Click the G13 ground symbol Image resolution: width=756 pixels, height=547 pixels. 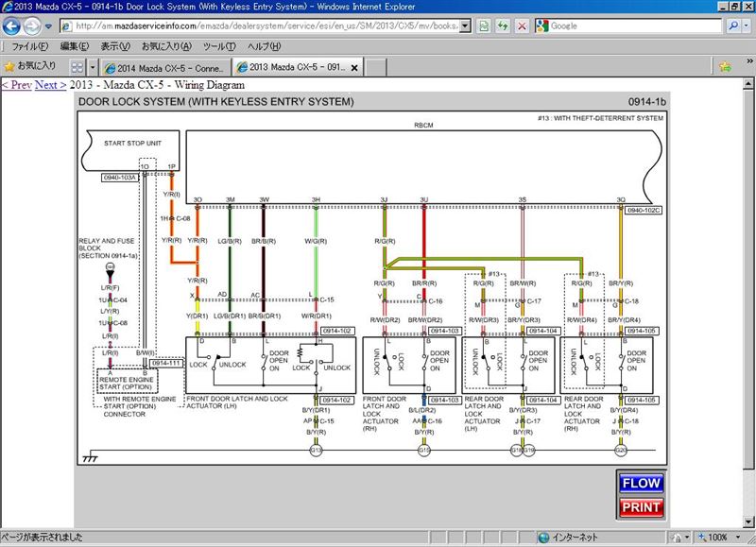pos(316,450)
